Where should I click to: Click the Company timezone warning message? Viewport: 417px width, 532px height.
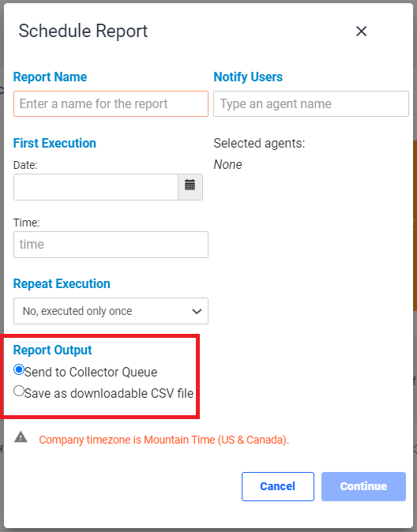pos(164,440)
